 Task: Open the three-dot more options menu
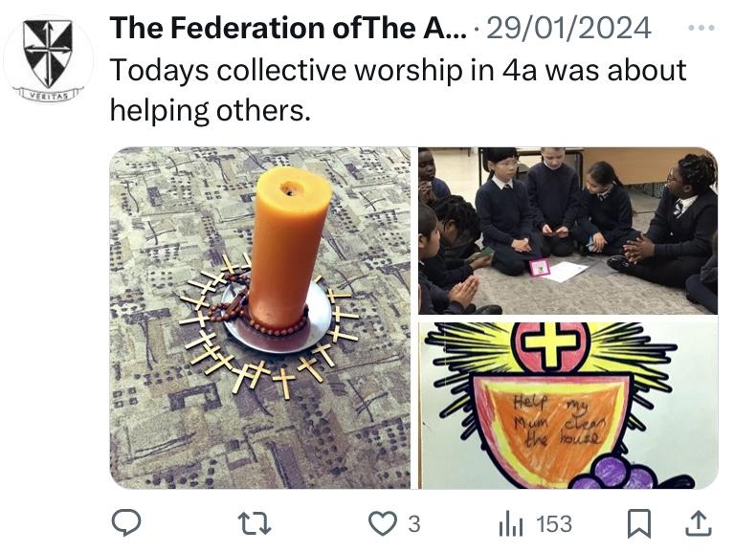tap(701, 28)
